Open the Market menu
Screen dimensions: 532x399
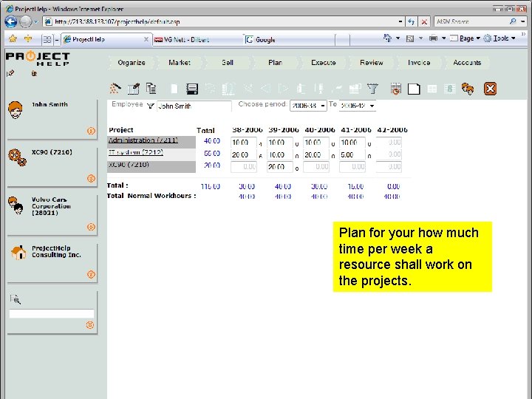tap(180, 62)
